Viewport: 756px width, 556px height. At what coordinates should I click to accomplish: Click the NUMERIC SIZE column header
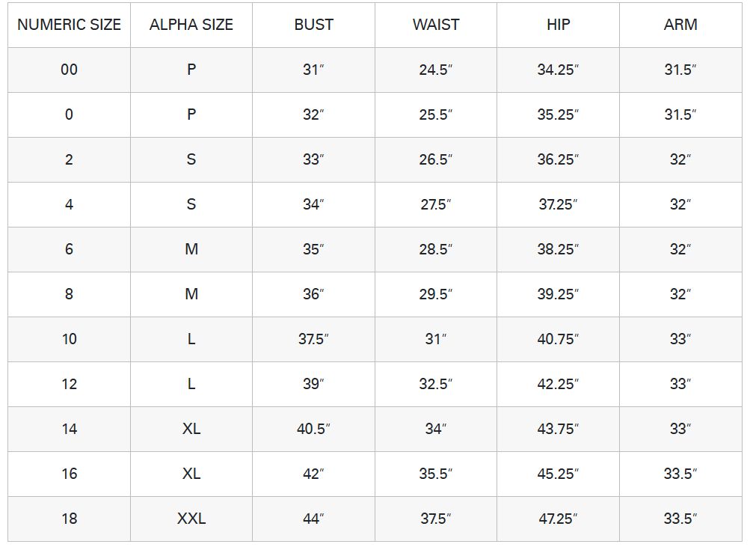(69, 25)
